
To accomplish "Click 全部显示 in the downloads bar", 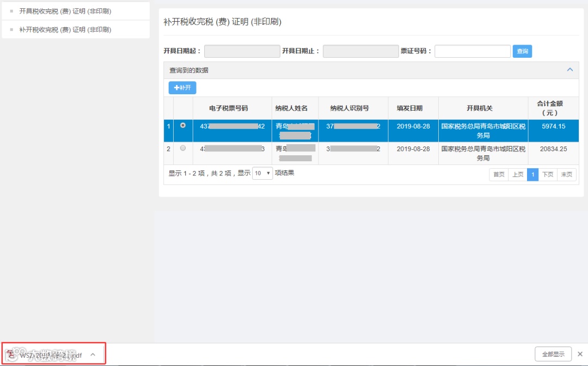I will (x=553, y=354).
